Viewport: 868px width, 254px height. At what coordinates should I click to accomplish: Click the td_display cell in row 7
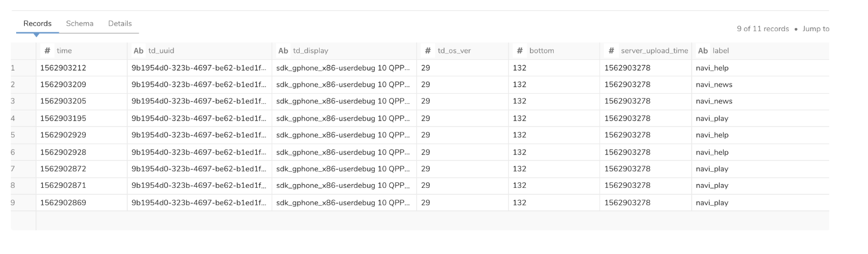pos(343,169)
